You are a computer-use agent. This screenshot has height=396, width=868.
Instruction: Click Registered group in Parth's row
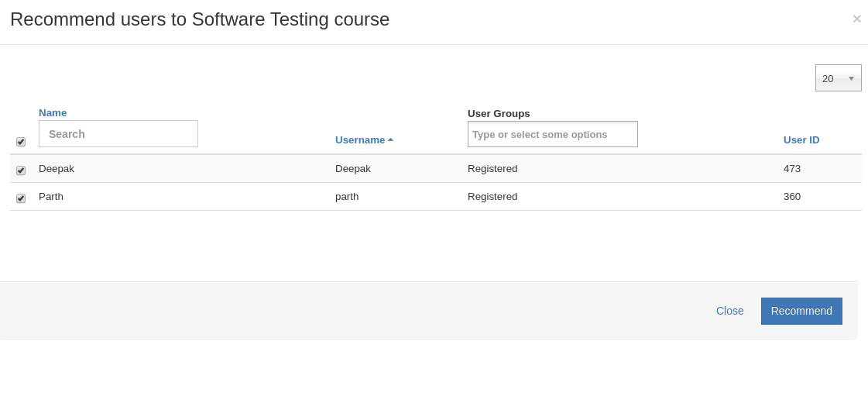click(492, 197)
